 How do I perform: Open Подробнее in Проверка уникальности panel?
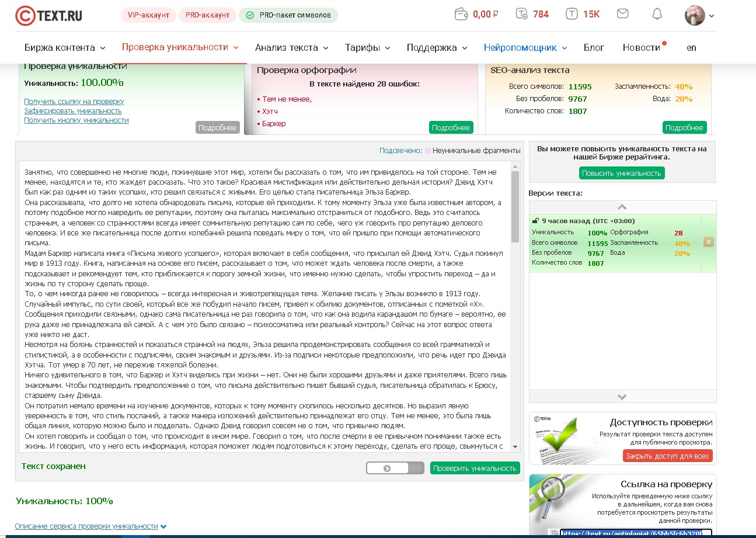tap(217, 127)
